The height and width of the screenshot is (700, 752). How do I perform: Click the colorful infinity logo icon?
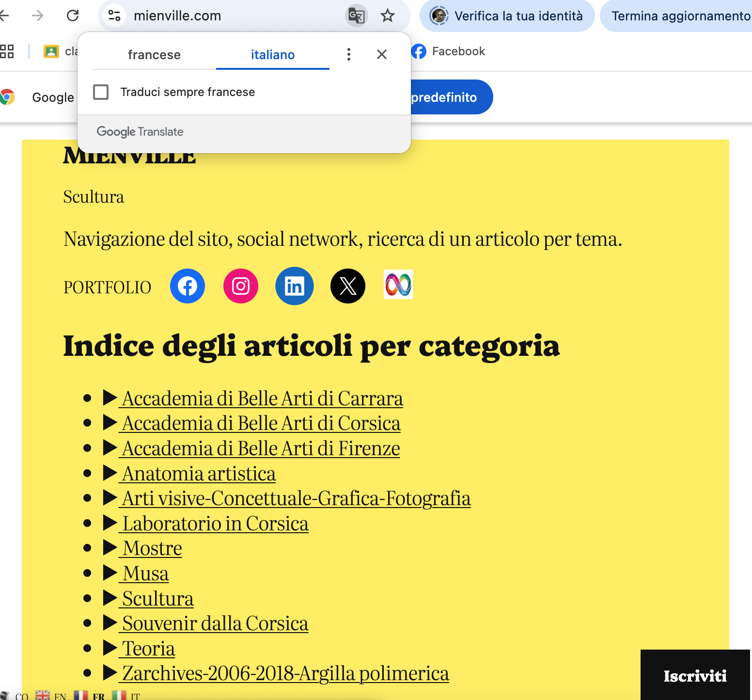pyautogui.click(x=398, y=285)
